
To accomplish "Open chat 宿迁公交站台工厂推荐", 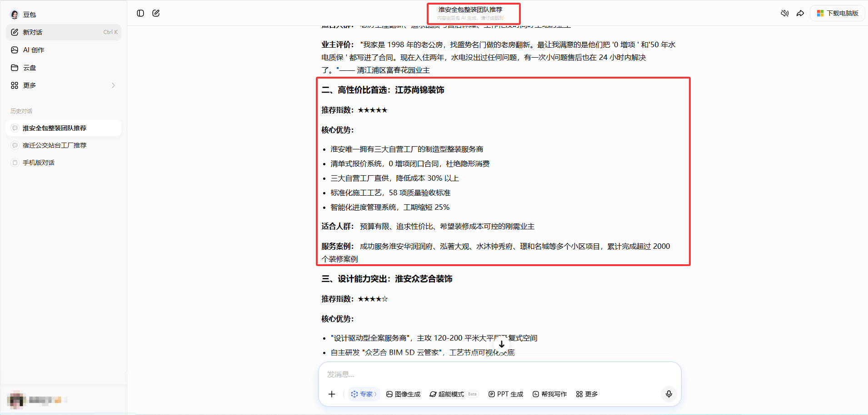I will 64,145.
